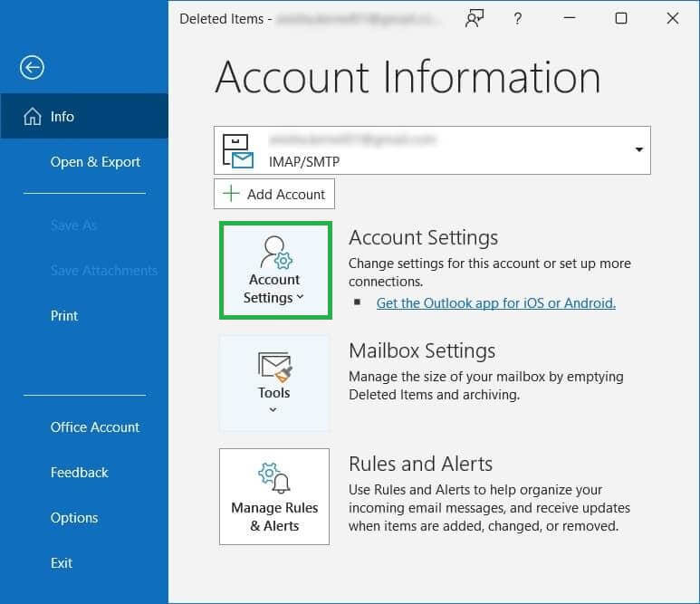Screen dimensions: 700x604
Task: Click the mailbox account icon in selector
Action: click(238, 151)
